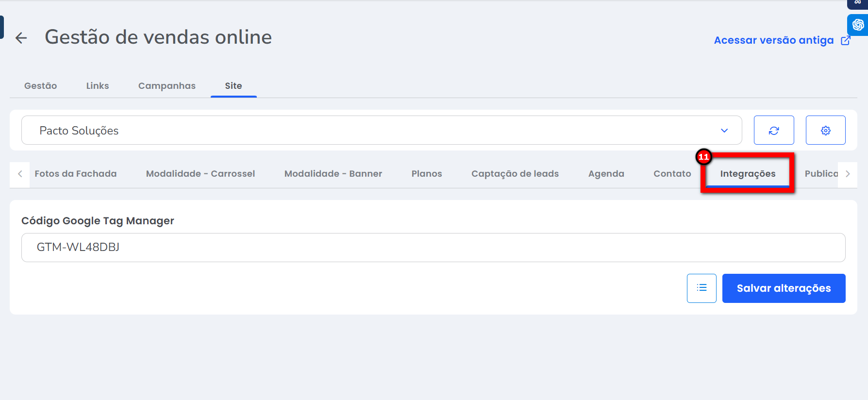868x400 pixels.
Task: Select the Planos tab
Action: point(427,174)
